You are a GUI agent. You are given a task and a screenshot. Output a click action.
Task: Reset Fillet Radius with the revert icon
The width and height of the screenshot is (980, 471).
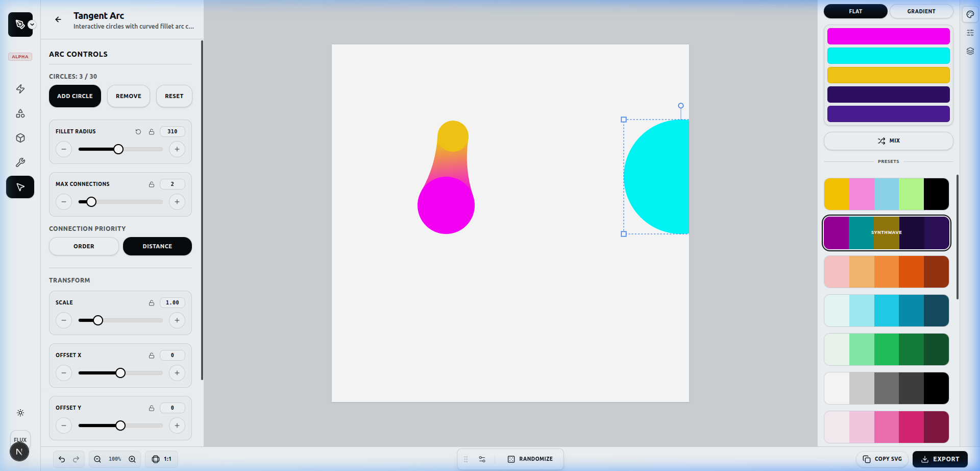(x=138, y=132)
